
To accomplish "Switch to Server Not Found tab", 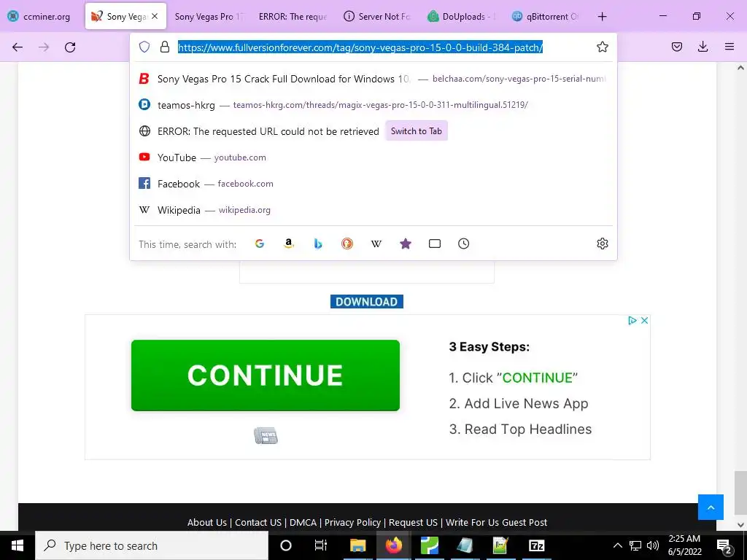I will [377, 16].
